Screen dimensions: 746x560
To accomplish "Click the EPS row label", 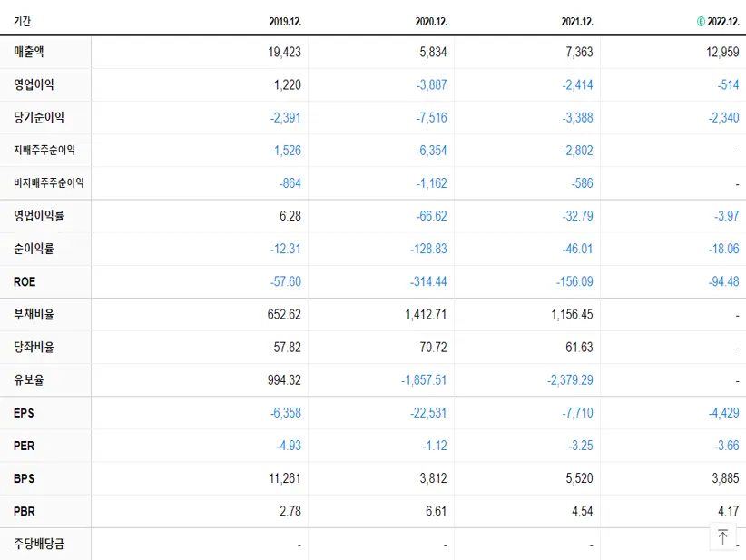I will (24, 413).
